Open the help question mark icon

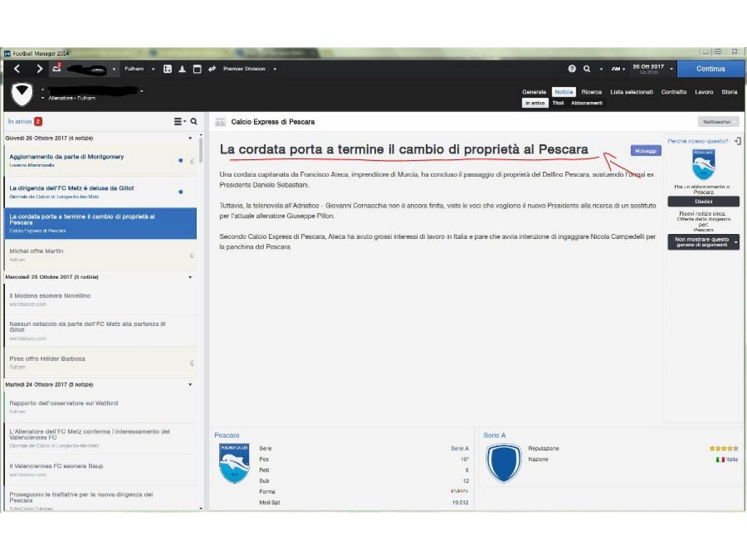coord(572,69)
